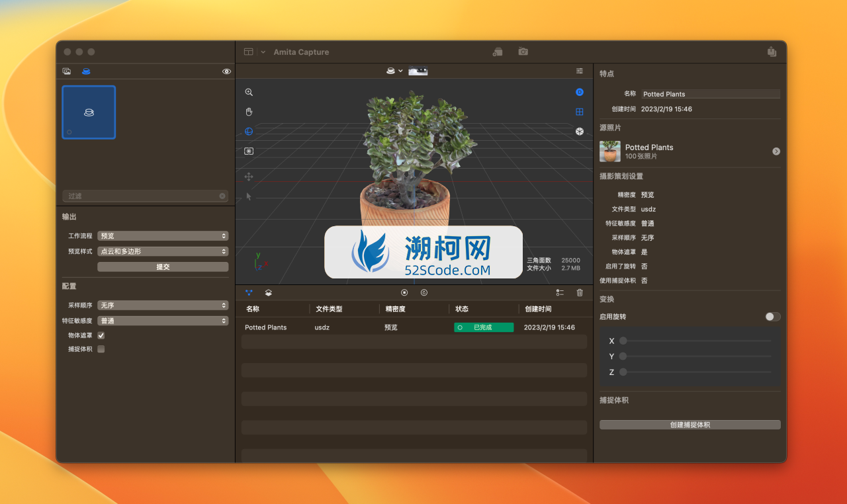
Task: Click 2023/2/19 15:46 cell in table
Action: 549,327
